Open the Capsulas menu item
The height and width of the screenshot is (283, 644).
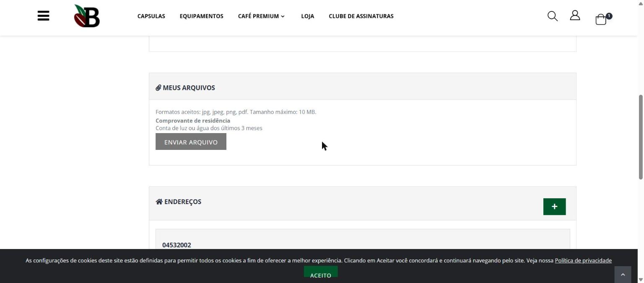coord(151,16)
